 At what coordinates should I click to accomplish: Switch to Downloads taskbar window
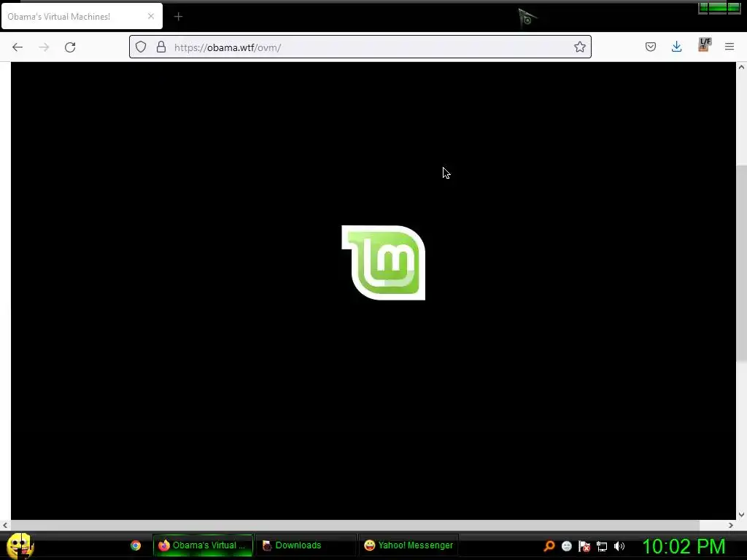(x=306, y=545)
